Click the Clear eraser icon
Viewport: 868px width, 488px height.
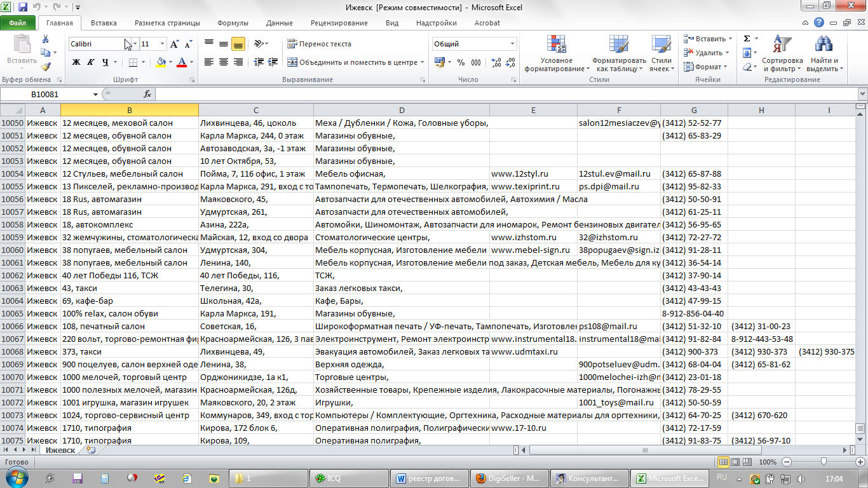[x=747, y=67]
